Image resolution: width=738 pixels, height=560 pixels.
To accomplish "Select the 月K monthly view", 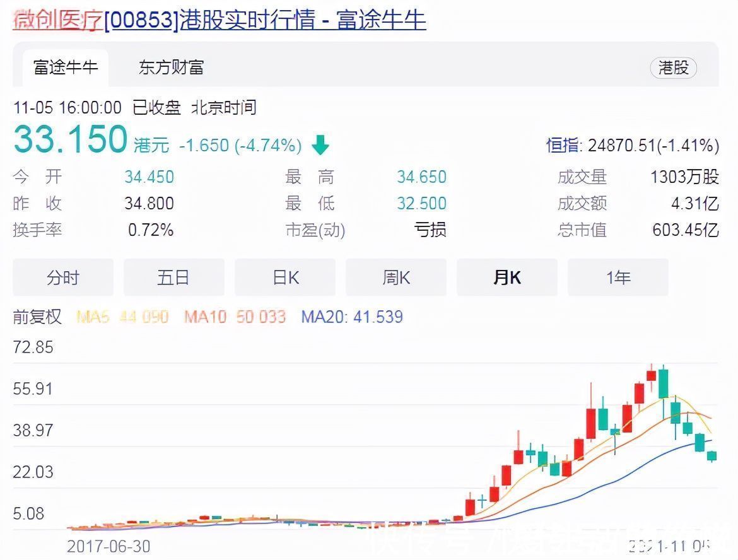I will pos(507,277).
